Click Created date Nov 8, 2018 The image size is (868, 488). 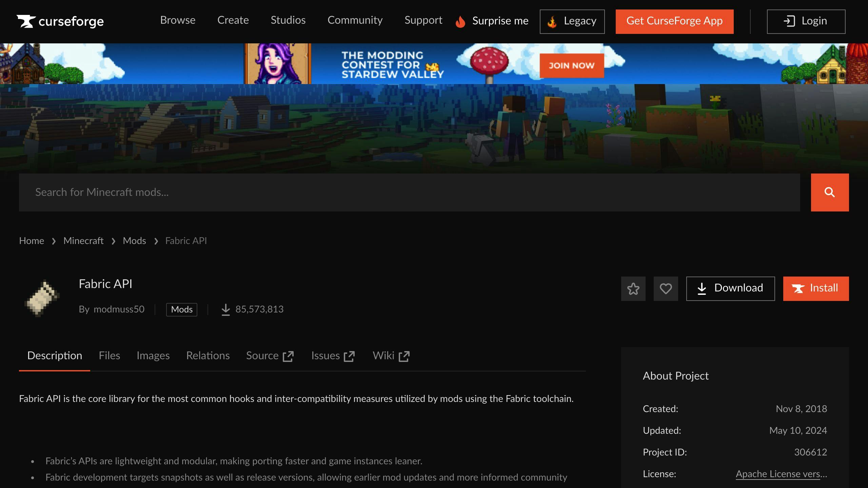point(801,409)
